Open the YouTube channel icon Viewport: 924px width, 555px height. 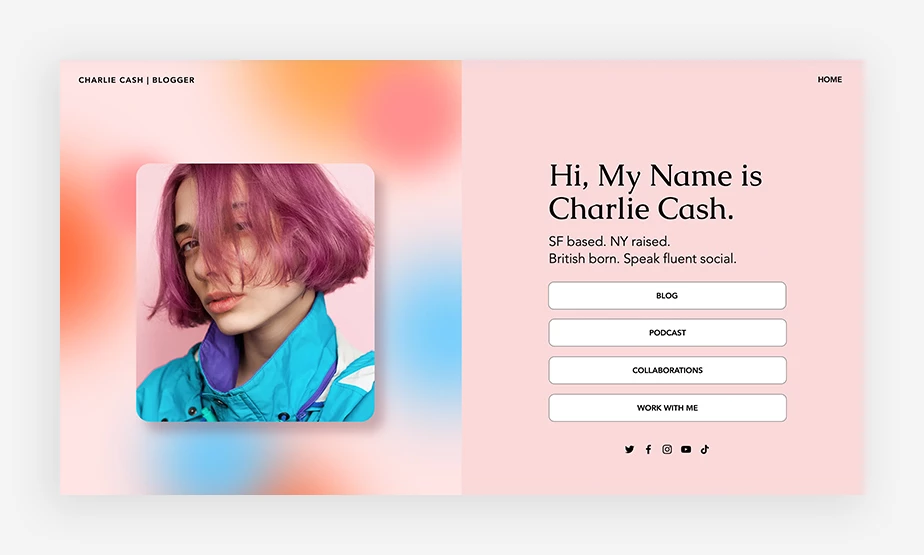[686, 450]
